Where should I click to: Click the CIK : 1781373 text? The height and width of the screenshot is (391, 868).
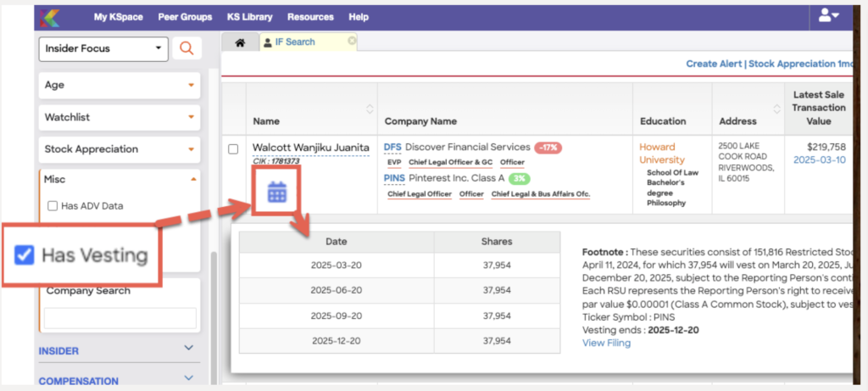coord(276,161)
